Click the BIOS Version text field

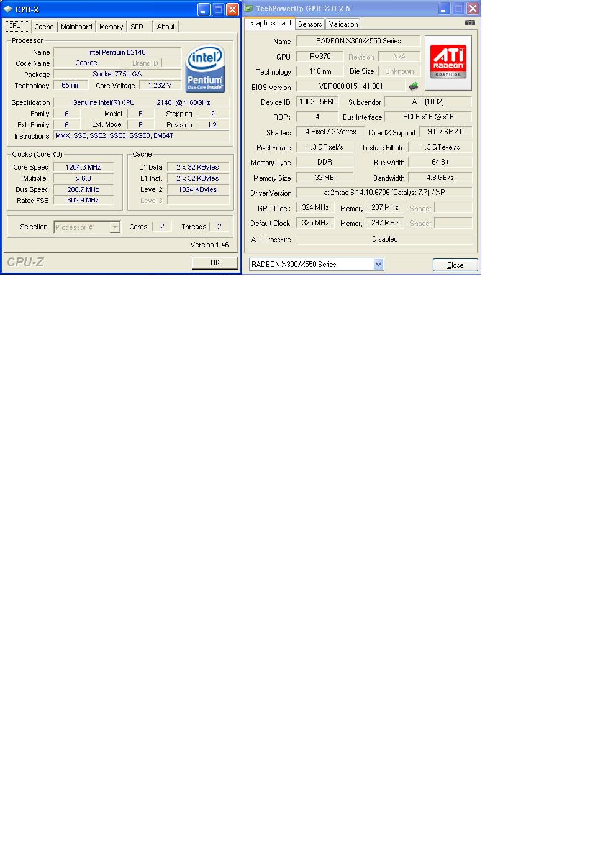(350, 86)
